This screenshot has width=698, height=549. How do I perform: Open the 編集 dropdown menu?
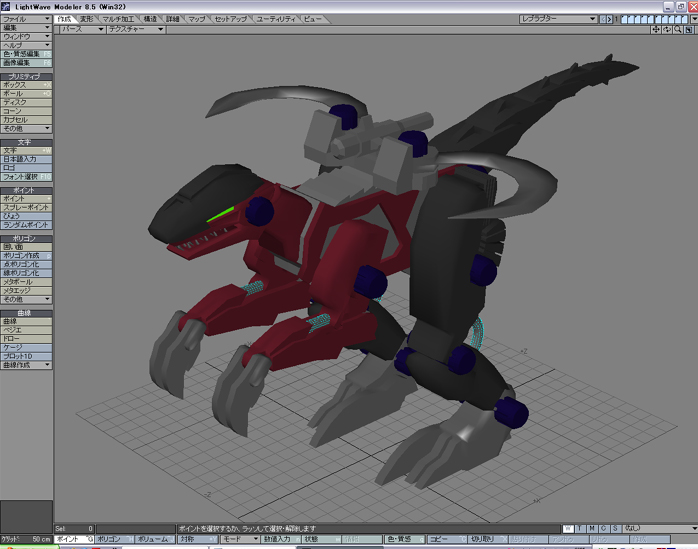click(x=26, y=28)
